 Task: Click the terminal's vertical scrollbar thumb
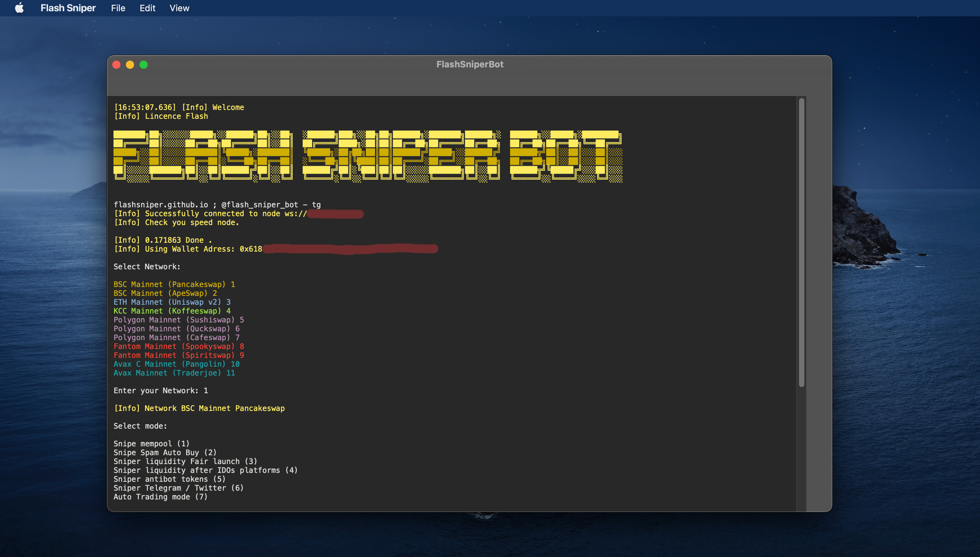(801, 242)
